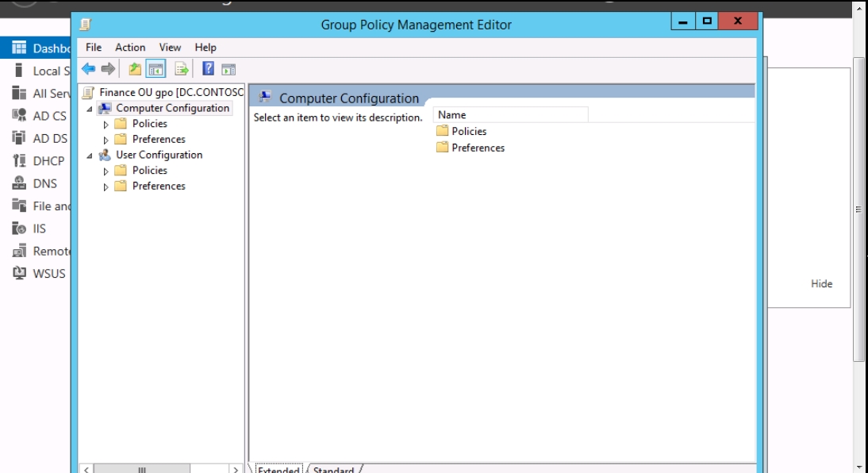Switch to the Extended tab
This screenshot has width=868, height=473.
click(278, 470)
